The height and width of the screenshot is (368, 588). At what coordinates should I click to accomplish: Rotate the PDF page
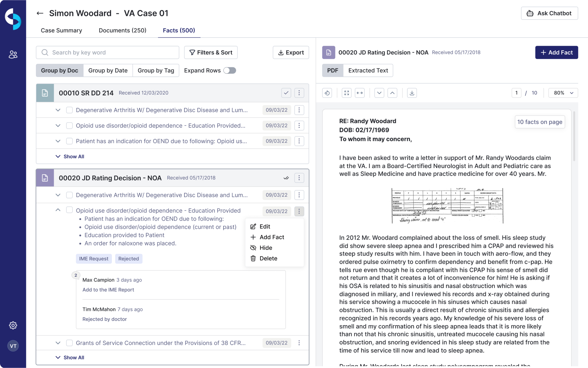click(x=327, y=93)
